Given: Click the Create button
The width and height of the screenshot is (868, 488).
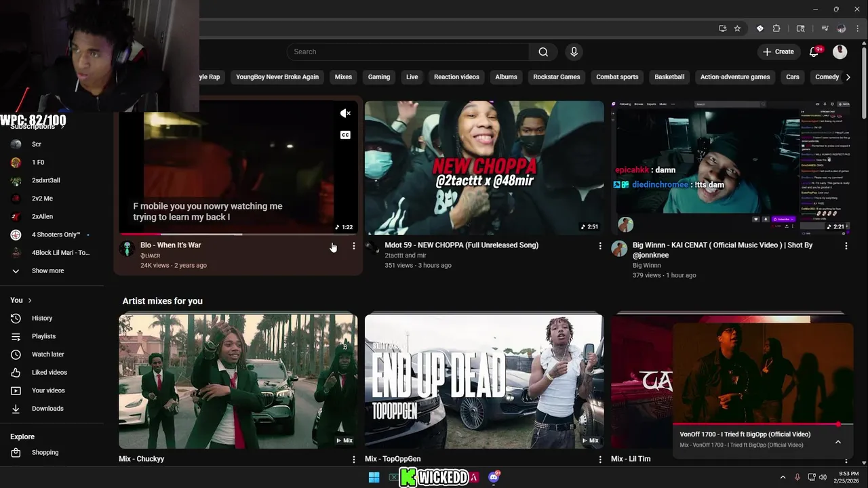Looking at the screenshot, I should [778, 52].
